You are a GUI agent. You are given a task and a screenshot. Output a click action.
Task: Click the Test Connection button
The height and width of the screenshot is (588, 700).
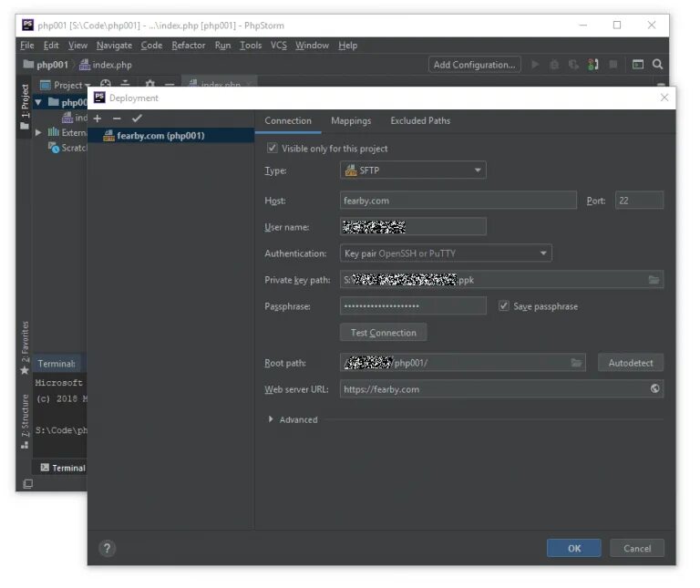tap(383, 332)
